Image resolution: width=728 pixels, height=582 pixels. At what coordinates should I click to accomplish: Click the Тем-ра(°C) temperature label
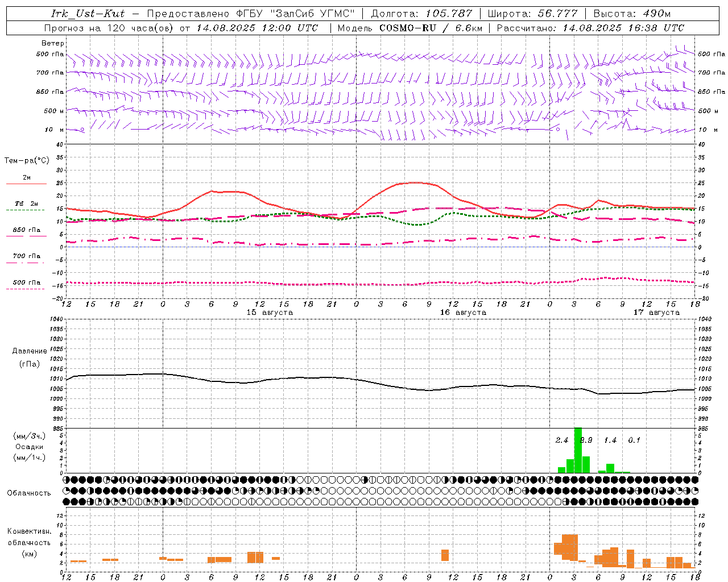[27, 161]
